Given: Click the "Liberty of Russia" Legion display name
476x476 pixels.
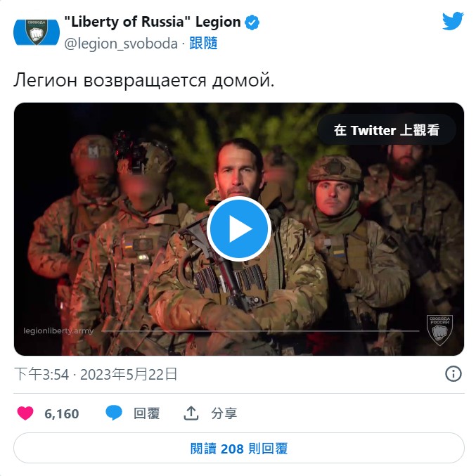Looking at the screenshot, I should point(153,22).
